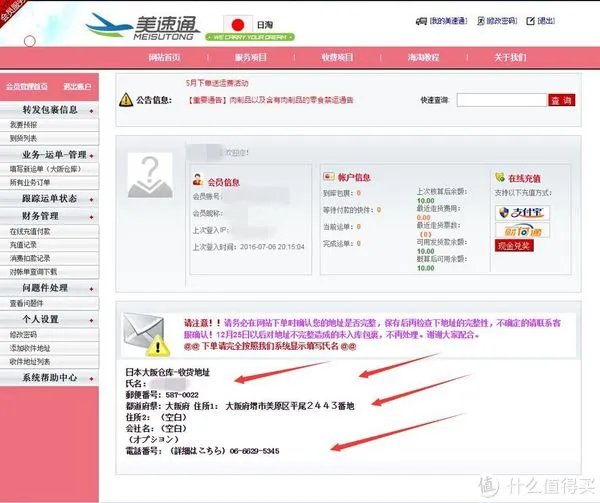Select the Japan flag 日淘 icon
The image size is (600, 503).
point(238,25)
